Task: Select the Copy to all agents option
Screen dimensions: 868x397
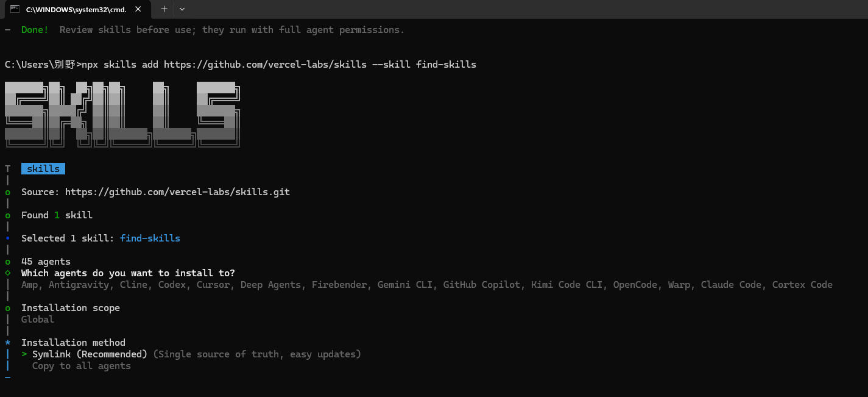Action: tap(81, 366)
